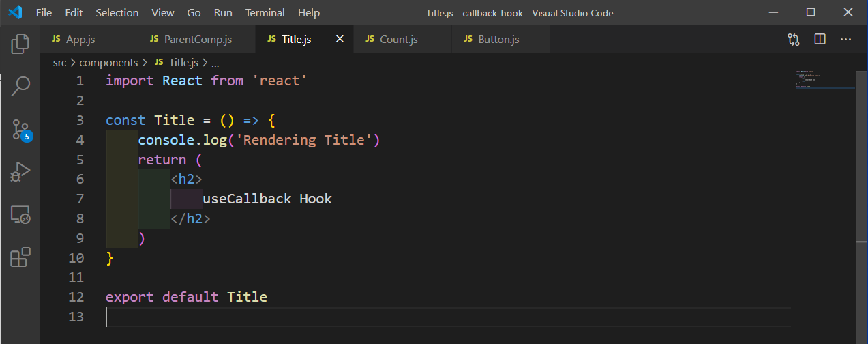The height and width of the screenshot is (344, 868).
Task: Open Changes compare icon in editor toolbar
Action: pyautogui.click(x=794, y=40)
